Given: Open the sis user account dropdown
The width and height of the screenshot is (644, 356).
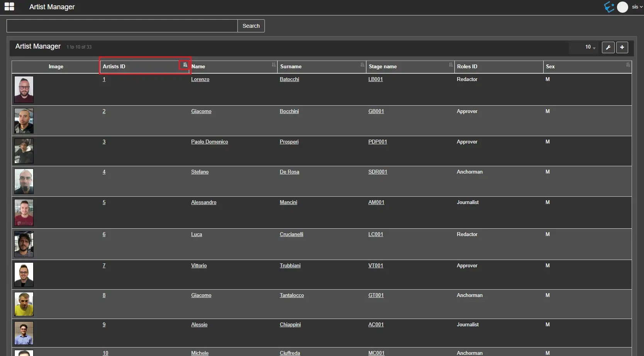Looking at the screenshot, I should [x=637, y=7].
